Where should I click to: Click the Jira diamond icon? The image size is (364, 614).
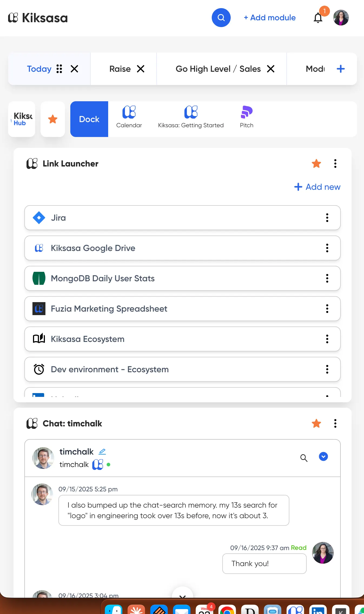point(39,218)
